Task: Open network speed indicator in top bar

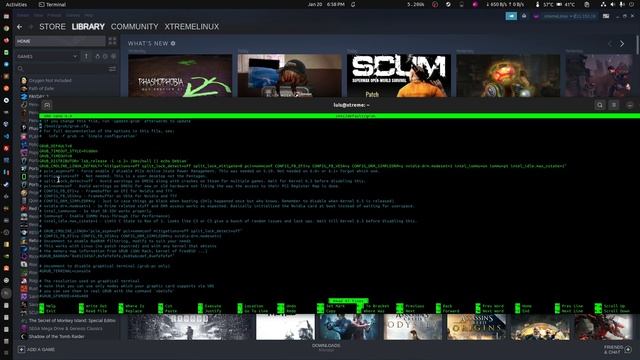Action: coord(505,4)
